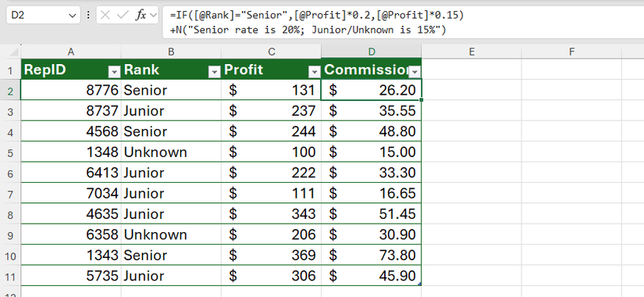Viewport: 644px width, 297px height.
Task: Click into the formula bar text
Action: (403, 23)
